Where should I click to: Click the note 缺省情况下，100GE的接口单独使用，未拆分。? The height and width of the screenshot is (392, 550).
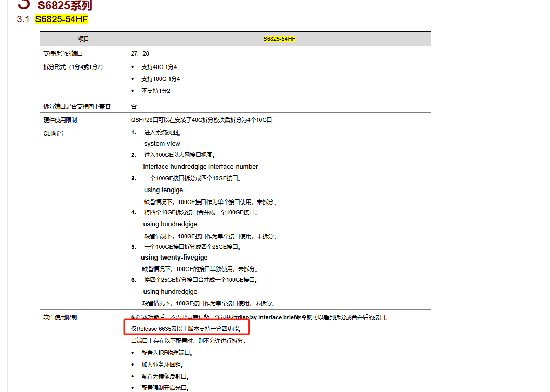pos(200,269)
